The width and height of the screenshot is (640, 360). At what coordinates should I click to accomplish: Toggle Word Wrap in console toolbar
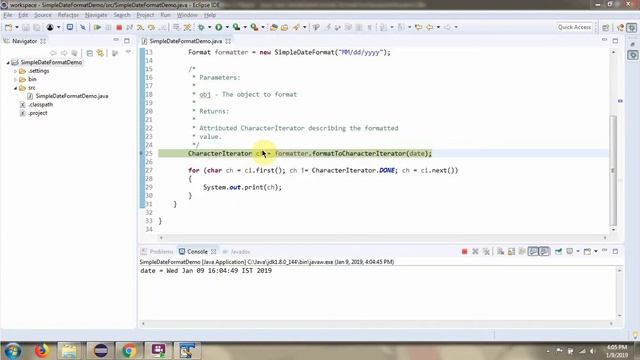[522, 251]
